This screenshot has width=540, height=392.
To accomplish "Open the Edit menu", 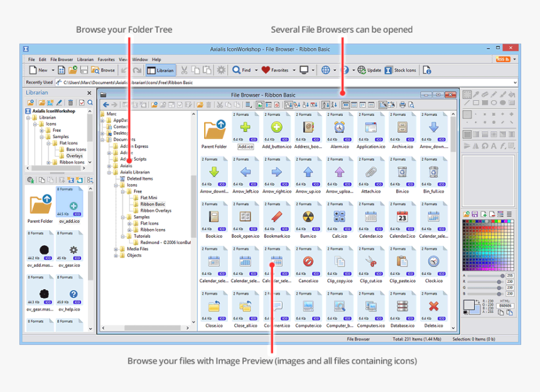I will point(42,60).
